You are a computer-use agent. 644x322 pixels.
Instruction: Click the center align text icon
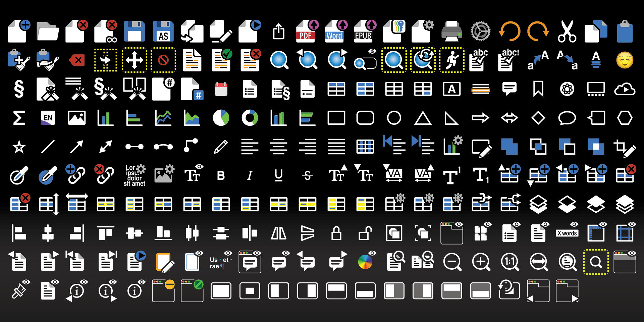pyautogui.click(x=279, y=147)
